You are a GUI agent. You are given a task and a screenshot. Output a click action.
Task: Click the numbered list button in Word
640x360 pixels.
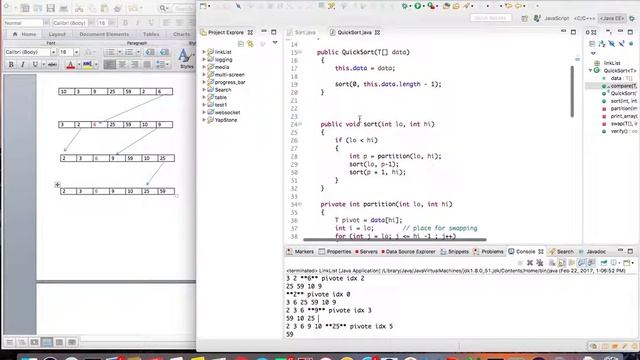coord(129,52)
